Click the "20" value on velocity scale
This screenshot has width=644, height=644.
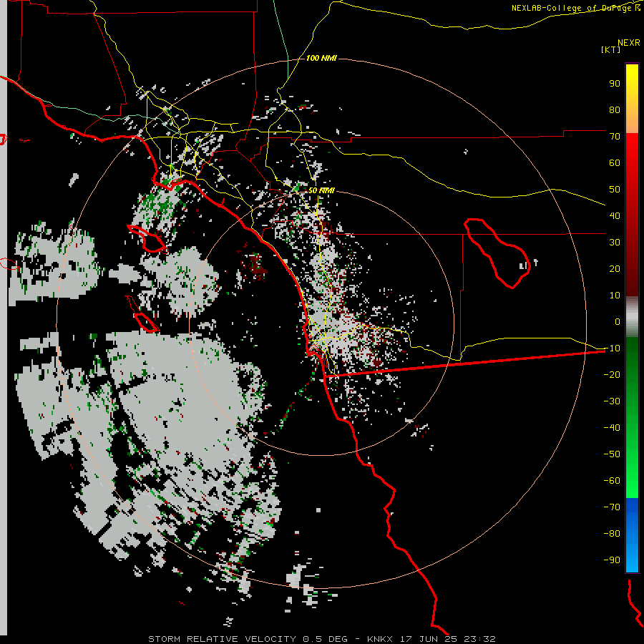click(615, 269)
